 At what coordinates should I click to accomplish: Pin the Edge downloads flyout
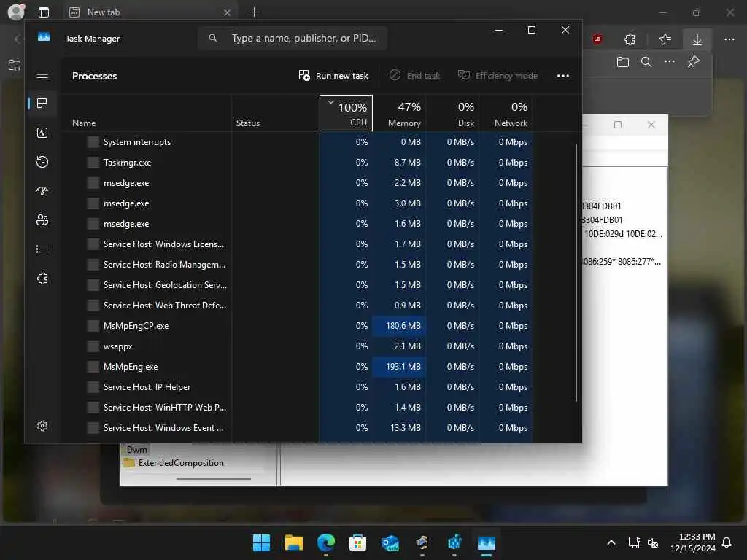[694, 61]
